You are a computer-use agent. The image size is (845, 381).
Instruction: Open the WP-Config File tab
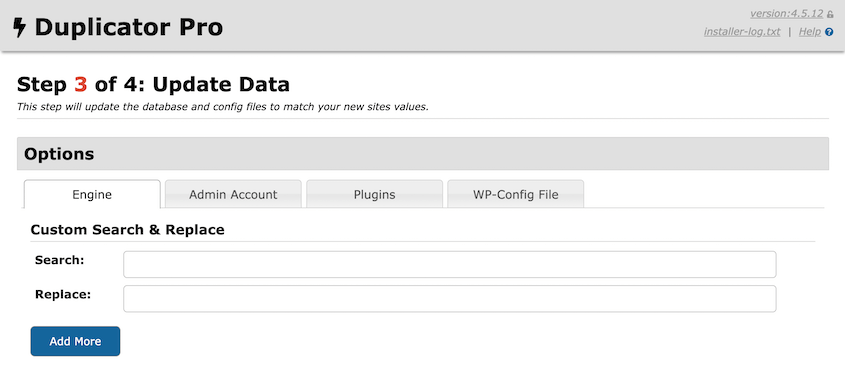[x=516, y=195]
